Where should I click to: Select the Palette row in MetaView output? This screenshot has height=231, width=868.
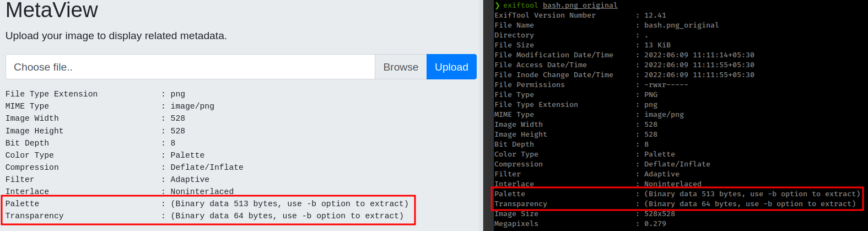point(207,204)
